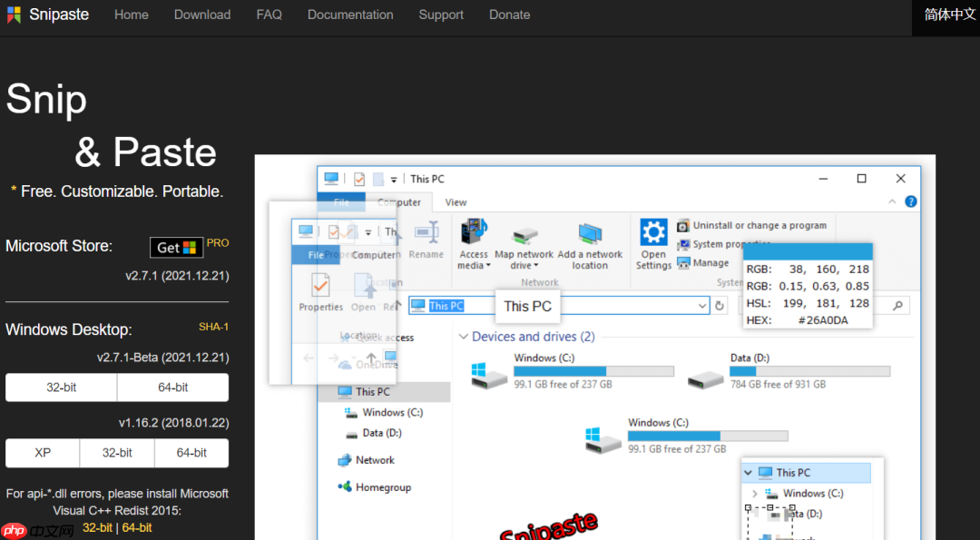Screen dimensions: 980x540
Task: Open Visual C++ Redist 32-bit link
Action: click(x=97, y=527)
